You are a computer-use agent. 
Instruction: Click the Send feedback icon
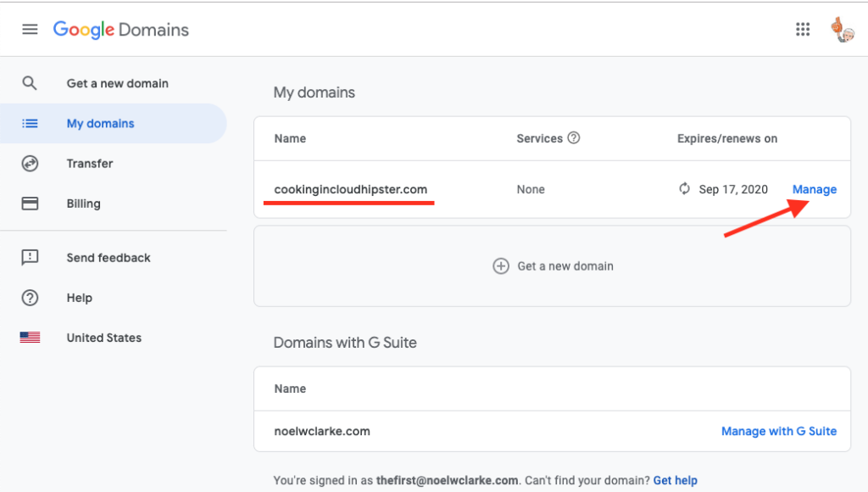[30, 257]
